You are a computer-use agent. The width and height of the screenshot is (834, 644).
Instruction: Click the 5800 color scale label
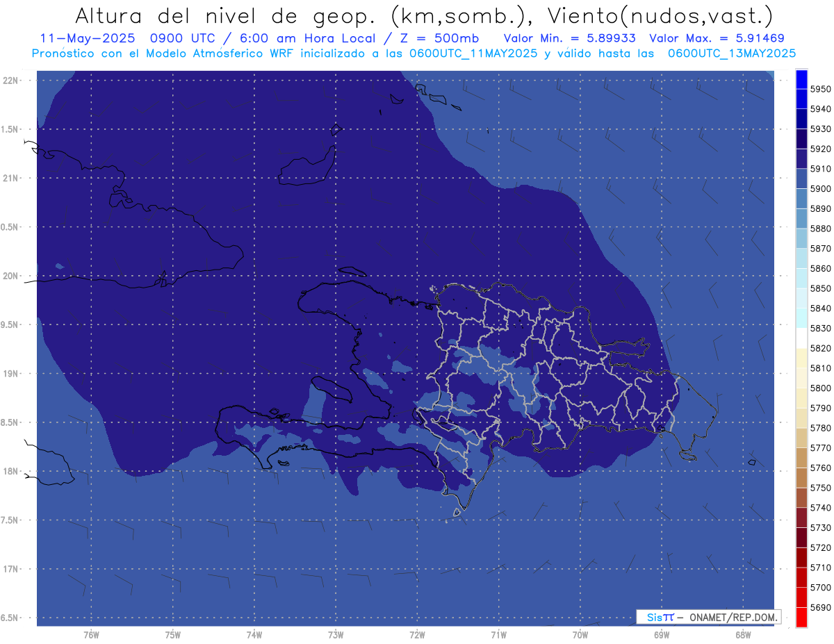pos(821,388)
